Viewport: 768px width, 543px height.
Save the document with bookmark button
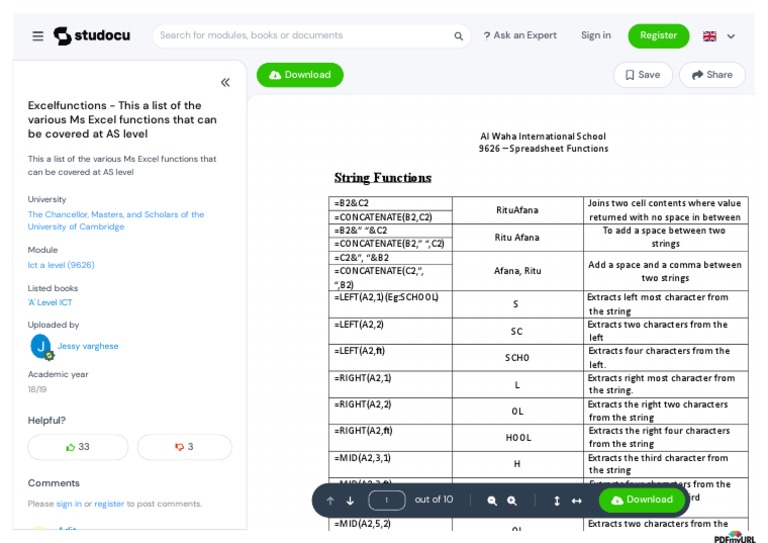[x=642, y=75]
